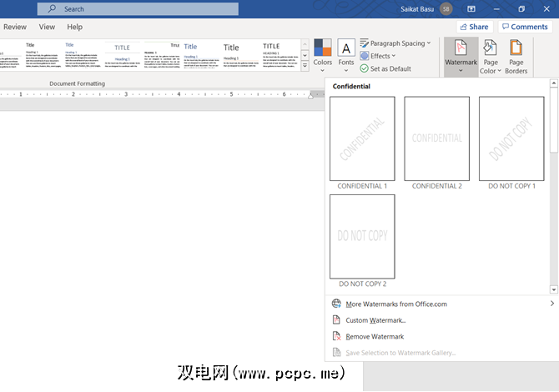Open the Help ribbon tab
The height and width of the screenshot is (392, 559).
(x=75, y=27)
